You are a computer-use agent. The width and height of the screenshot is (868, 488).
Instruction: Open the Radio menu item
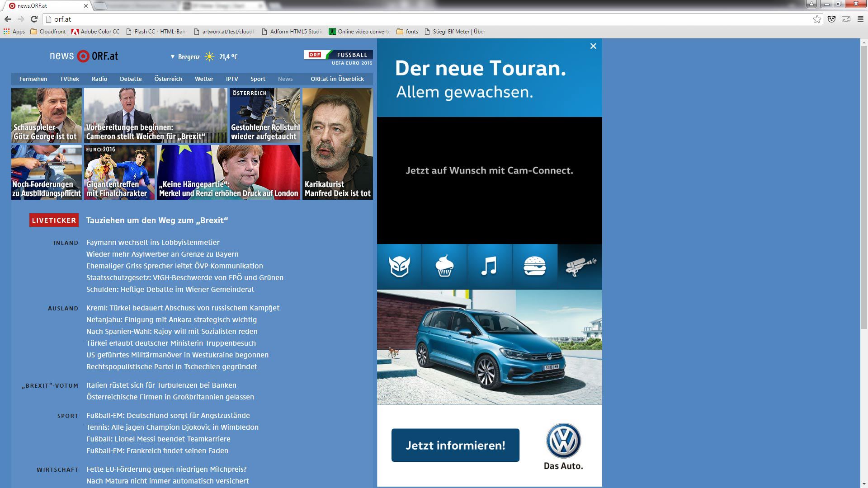[x=99, y=79]
